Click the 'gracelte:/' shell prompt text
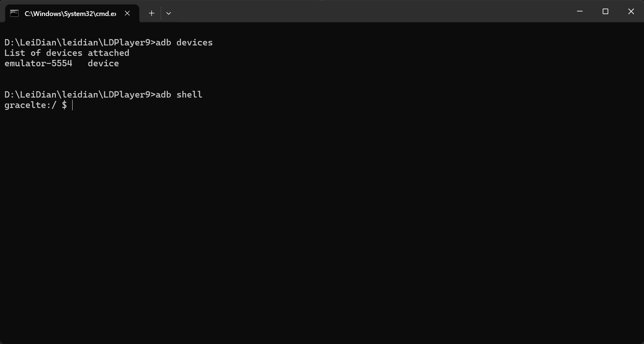The width and height of the screenshot is (644, 344). coord(30,105)
